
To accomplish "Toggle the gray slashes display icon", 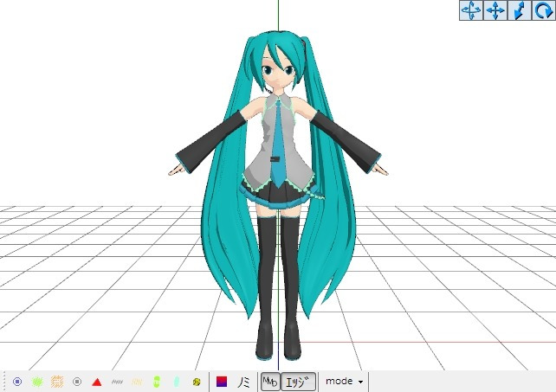I will point(117,382).
